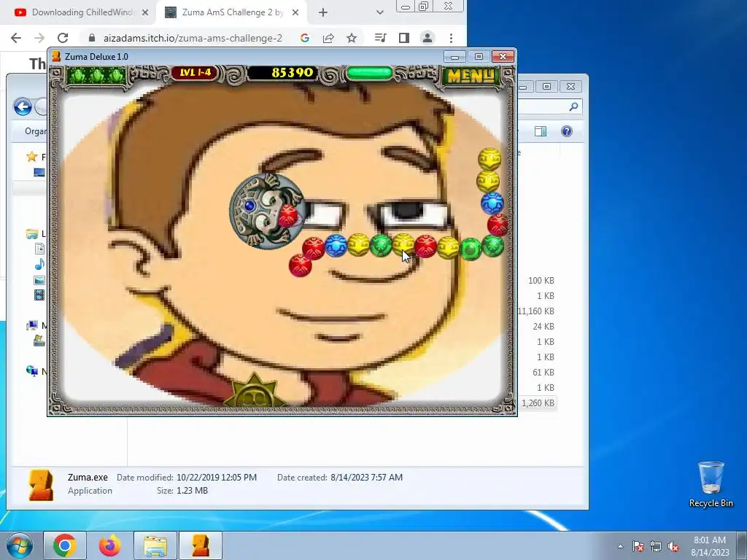Viewport: 747px width, 560px height.
Task: Click the golden sun skull hole emblem
Action: click(x=254, y=392)
